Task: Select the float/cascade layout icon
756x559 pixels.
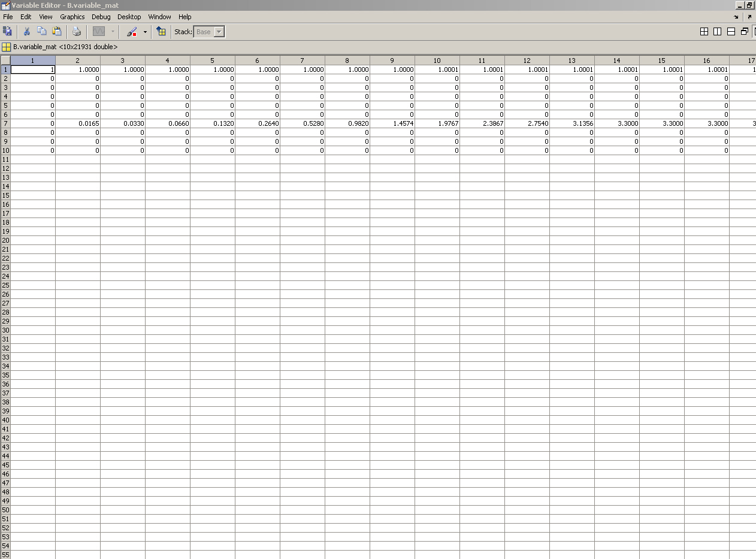Action: pyautogui.click(x=745, y=32)
